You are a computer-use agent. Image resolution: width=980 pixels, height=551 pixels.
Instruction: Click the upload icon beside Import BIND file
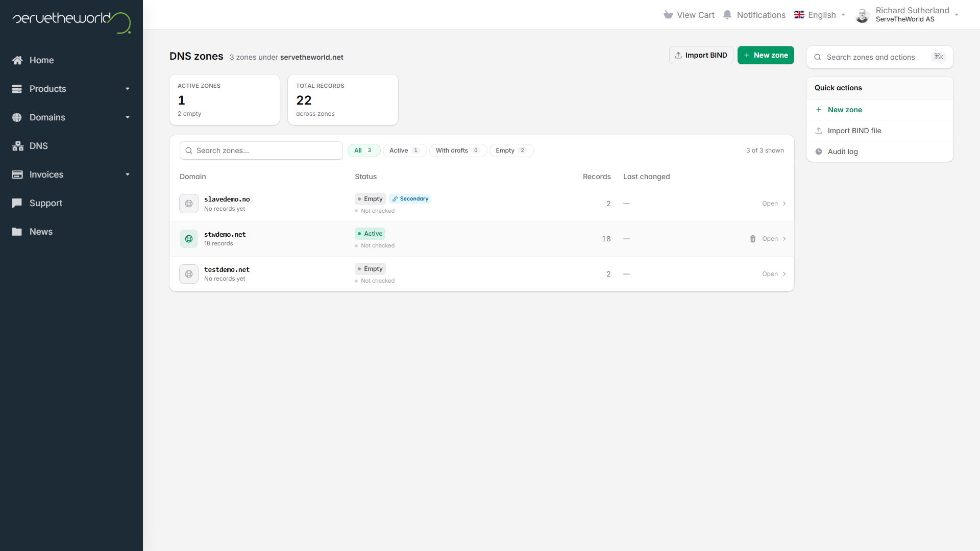(819, 131)
